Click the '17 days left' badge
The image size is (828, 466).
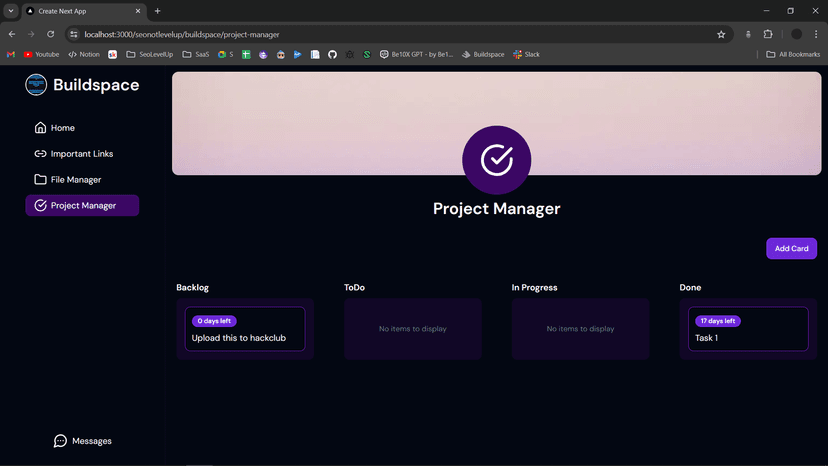point(718,321)
